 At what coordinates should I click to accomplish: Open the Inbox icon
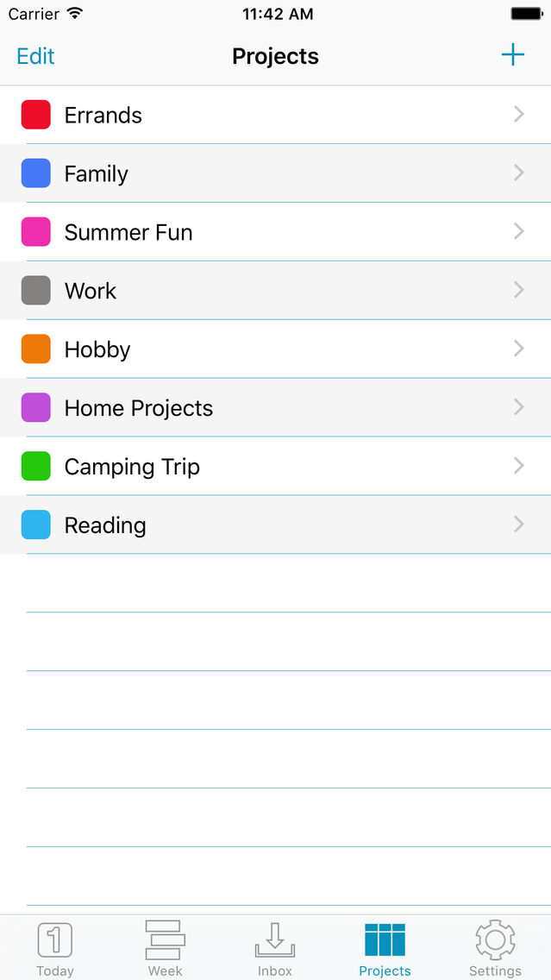tap(274, 945)
